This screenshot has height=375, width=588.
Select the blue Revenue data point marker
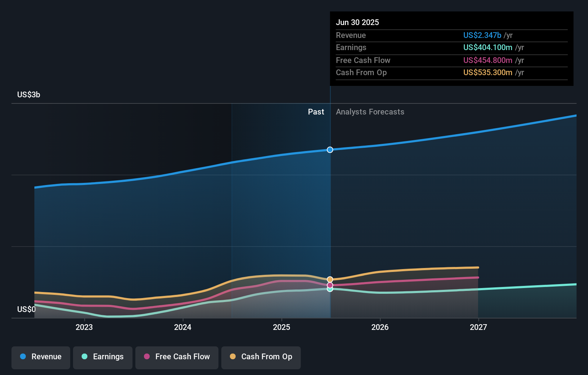[330, 150]
